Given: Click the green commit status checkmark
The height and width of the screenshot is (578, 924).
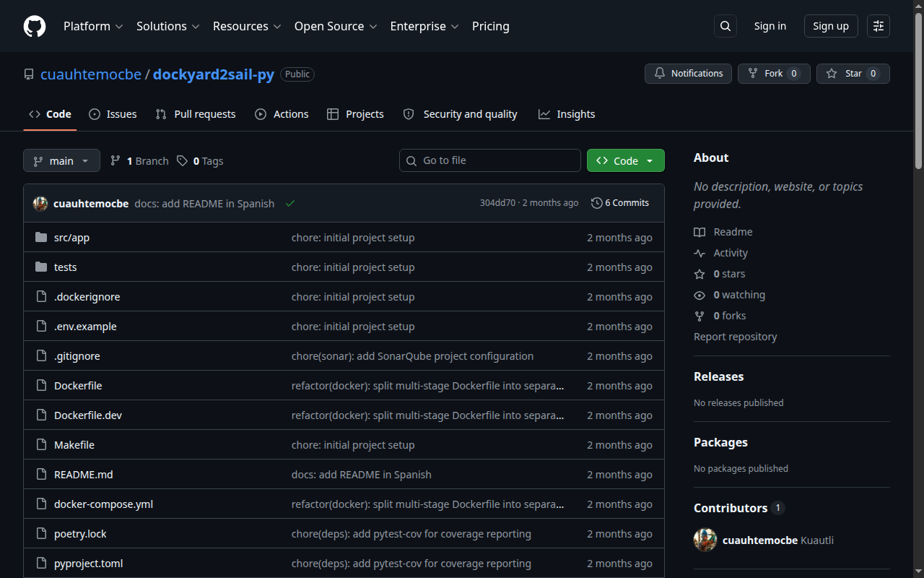Looking at the screenshot, I should [x=290, y=204].
